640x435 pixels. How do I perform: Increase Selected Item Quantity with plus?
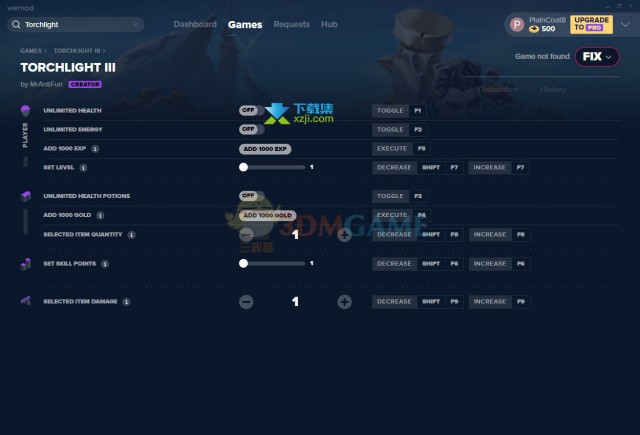coord(344,235)
